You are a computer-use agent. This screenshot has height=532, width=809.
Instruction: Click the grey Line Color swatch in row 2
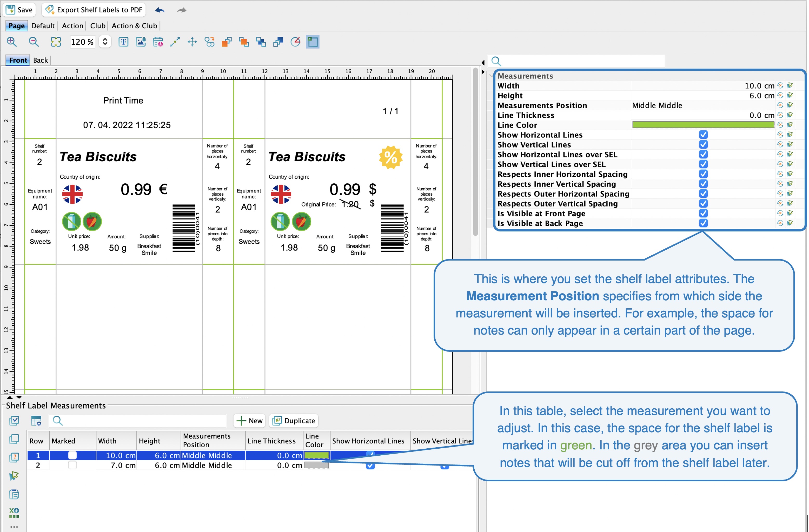317,465
